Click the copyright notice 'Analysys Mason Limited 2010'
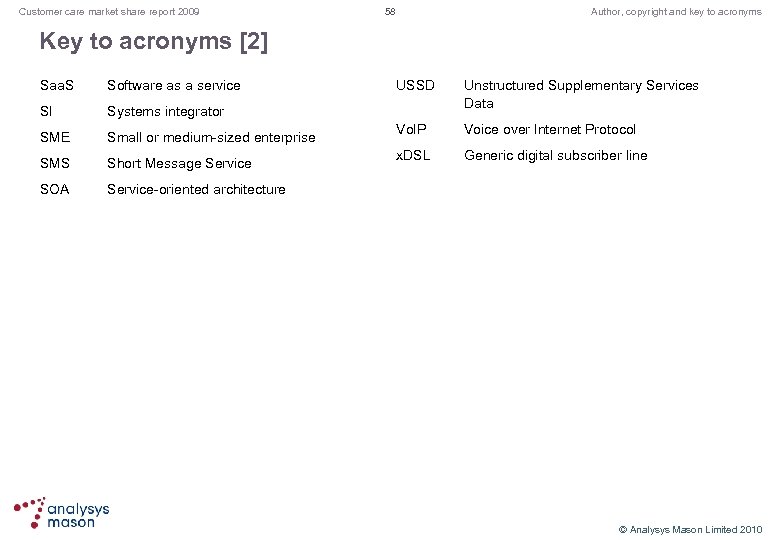The width and height of the screenshot is (780, 540). point(690,530)
